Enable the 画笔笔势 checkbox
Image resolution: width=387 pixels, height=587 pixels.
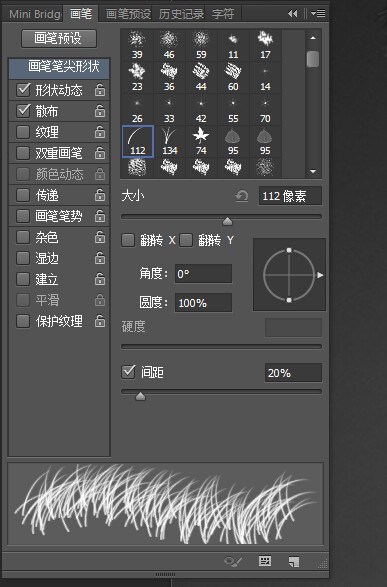click(x=23, y=216)
